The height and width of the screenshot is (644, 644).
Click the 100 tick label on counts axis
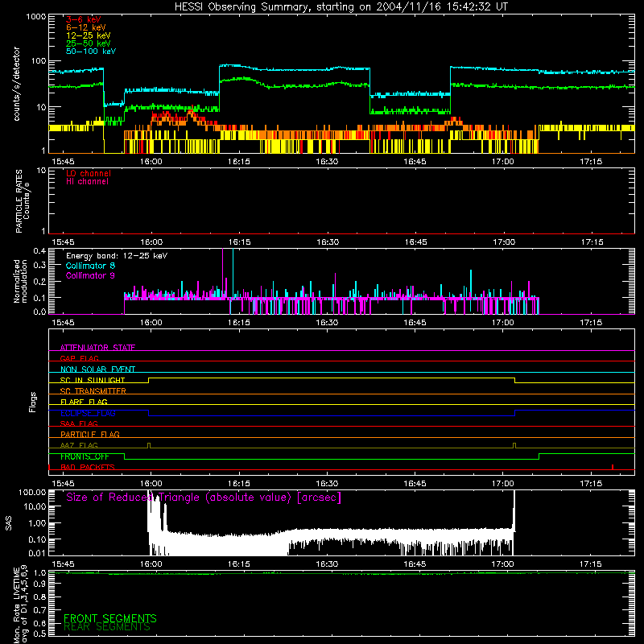tap(38, 61)
